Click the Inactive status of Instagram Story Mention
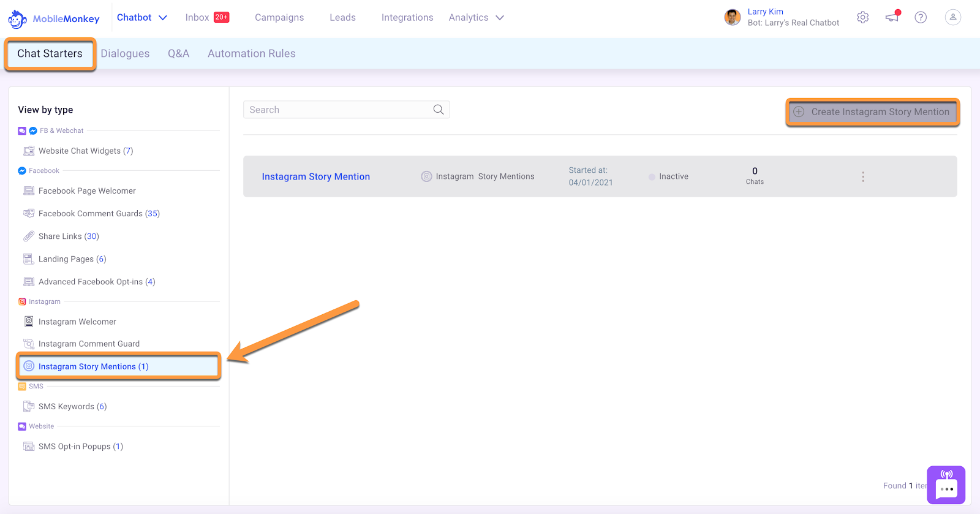Screen dimensions: 980x514 tap(668, 176)
